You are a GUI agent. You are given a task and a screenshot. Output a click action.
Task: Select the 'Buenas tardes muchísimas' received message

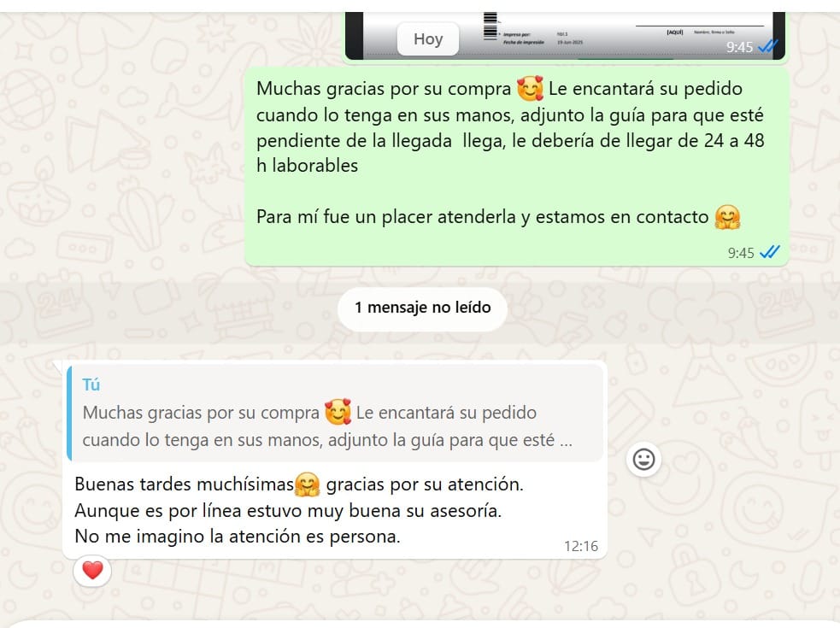click(335, 461)
